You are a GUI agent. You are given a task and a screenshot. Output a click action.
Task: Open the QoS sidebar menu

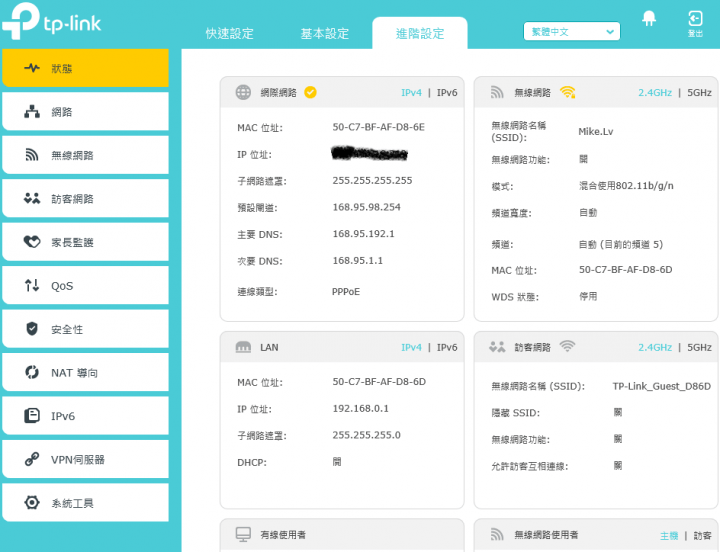(x=85, y=286)
